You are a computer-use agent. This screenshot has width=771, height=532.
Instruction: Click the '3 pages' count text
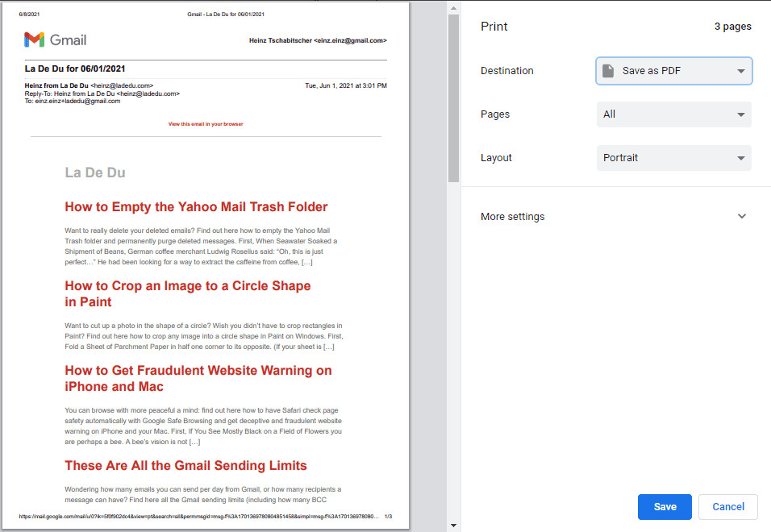[732, 27]
